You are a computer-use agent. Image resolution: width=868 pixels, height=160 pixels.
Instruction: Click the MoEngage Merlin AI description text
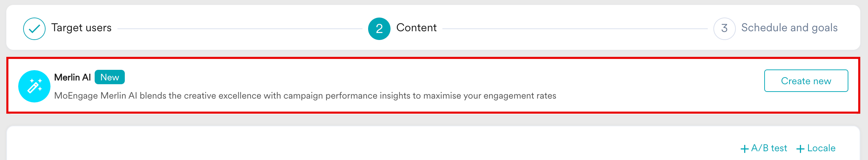[305, 96]
